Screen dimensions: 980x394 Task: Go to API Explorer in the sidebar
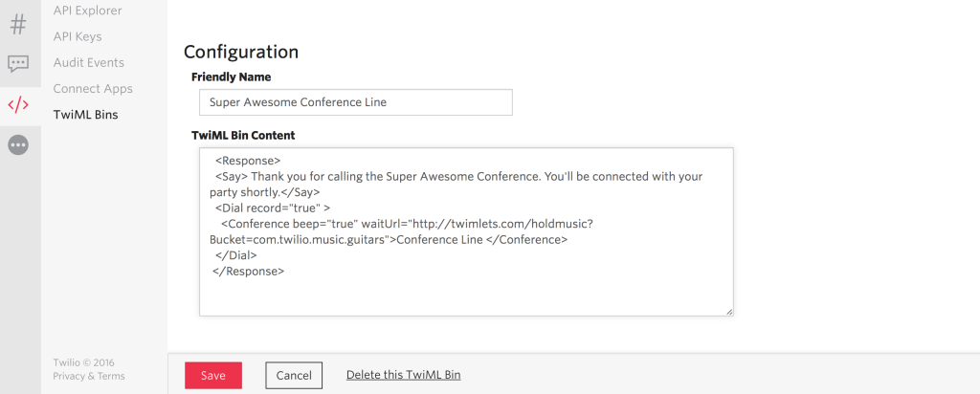pos(87,11)
